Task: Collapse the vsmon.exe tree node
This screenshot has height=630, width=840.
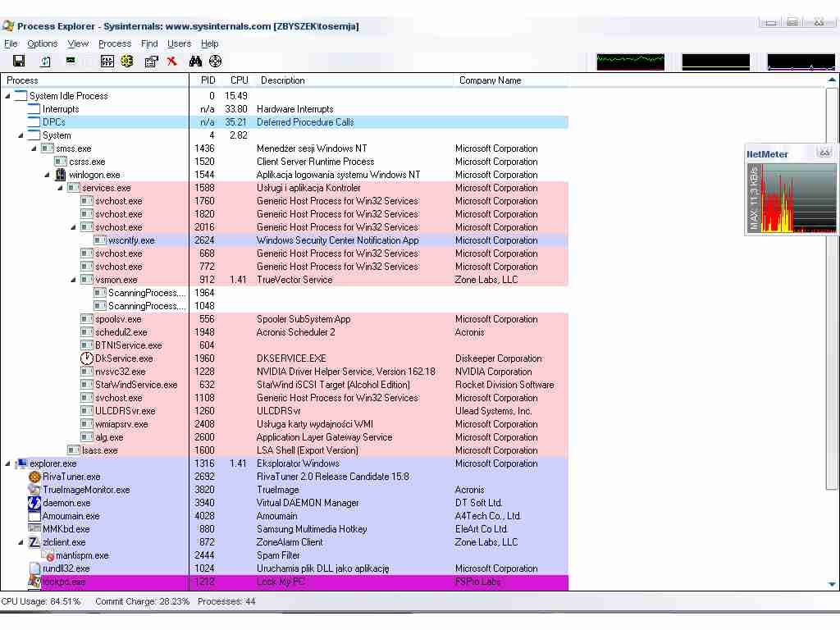Action: 73,280
